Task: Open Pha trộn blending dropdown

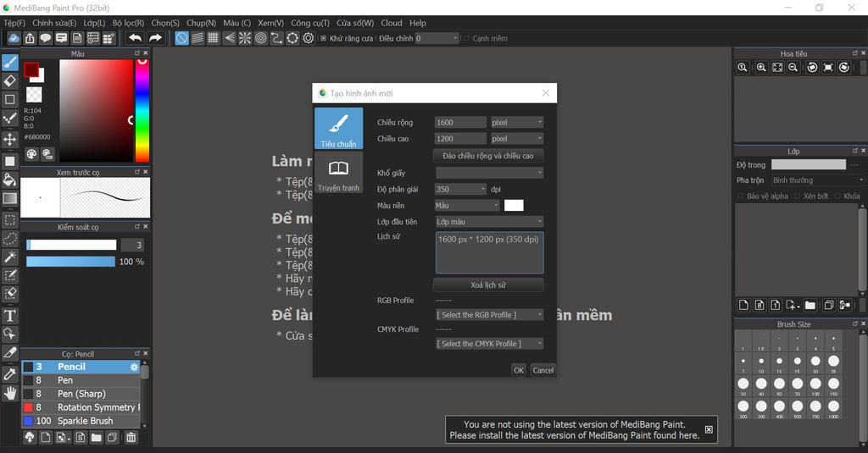Action: click(x=817, y=180)
